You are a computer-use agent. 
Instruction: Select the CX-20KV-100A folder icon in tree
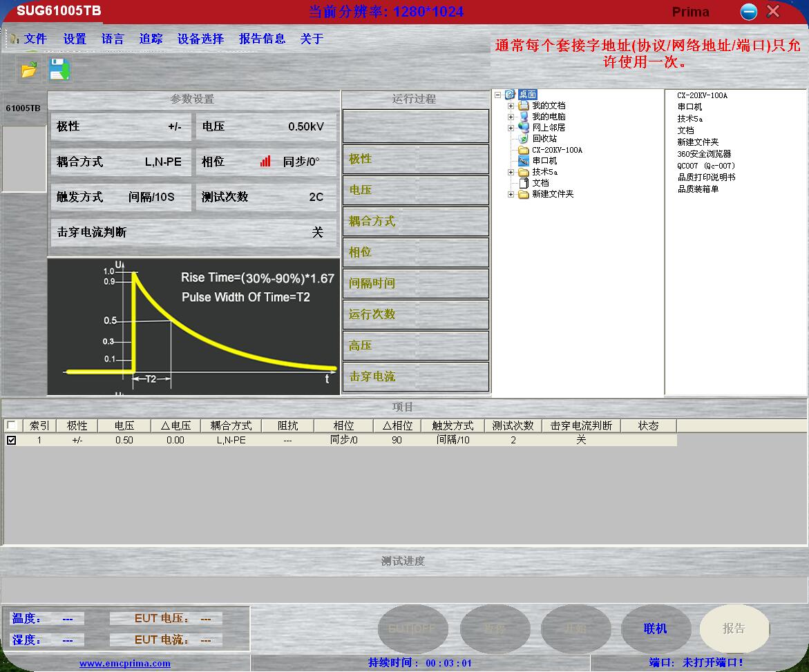pos(524,150)
